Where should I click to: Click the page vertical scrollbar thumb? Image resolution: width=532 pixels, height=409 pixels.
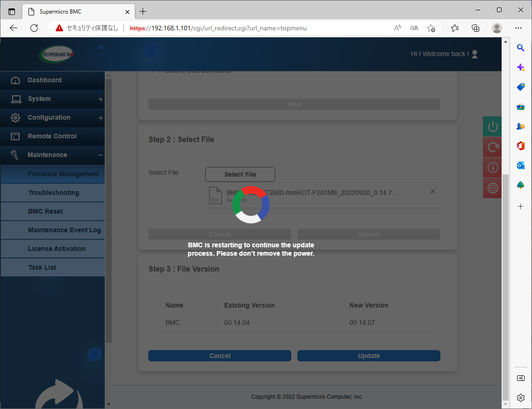pos(505,287)
